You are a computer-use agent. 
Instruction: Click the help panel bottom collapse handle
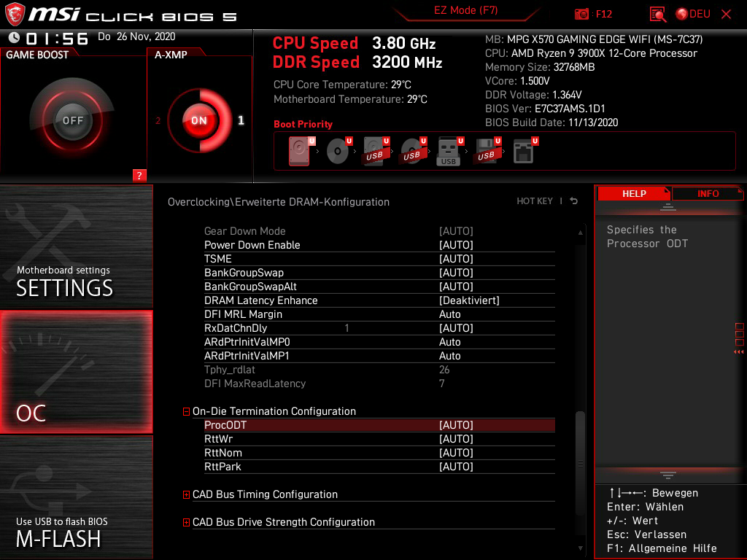pos(667,475)
